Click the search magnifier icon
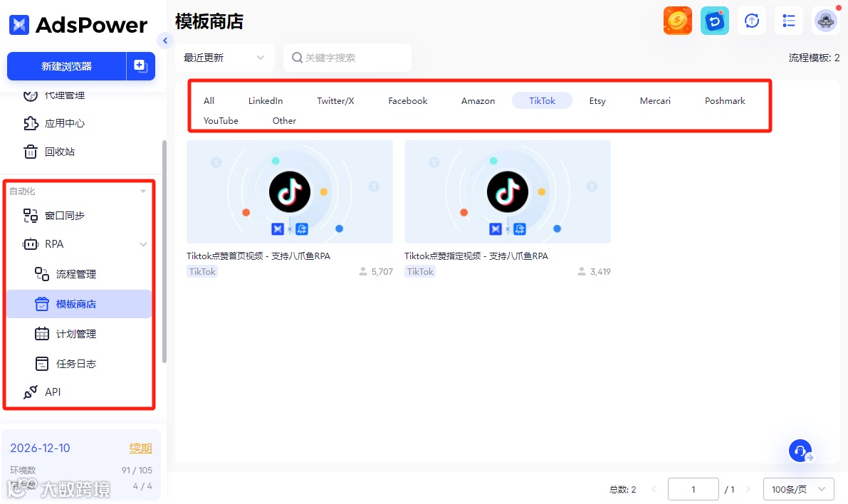The width and height of the screenshot is (848, 504). tap(297, 58)
